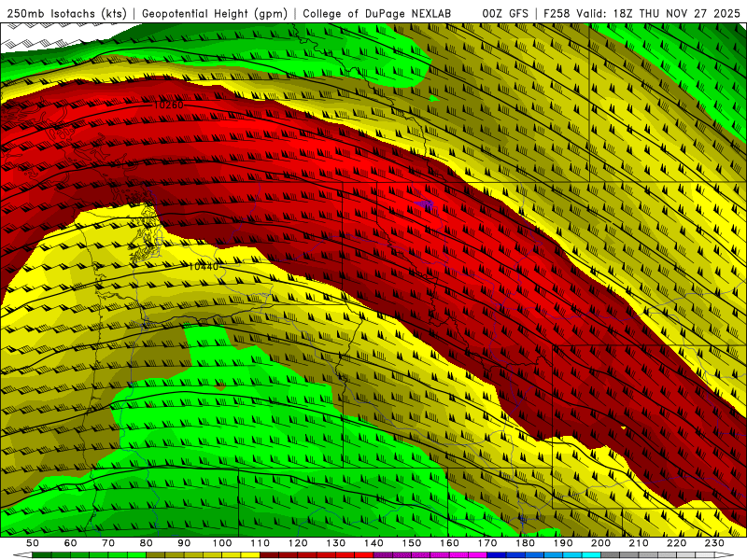Click the dark green swatch below 50
Image resolution: width=747 pixels, height=560 pixels.
click(42, 555)
